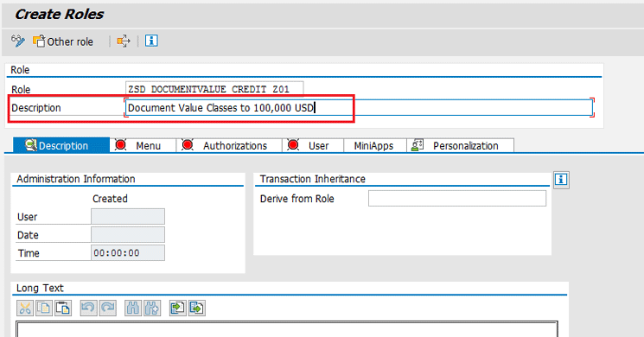Image resolution: width=644 pixels, height=337 pixels.
Task: Open the Other role button
Action: (x=63, y=41)
